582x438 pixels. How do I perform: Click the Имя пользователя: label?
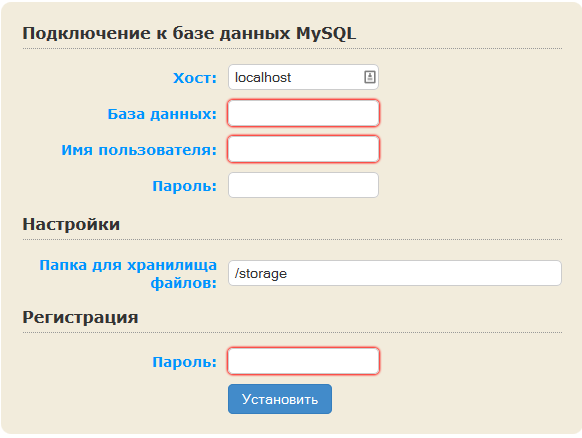click(139, 150)
